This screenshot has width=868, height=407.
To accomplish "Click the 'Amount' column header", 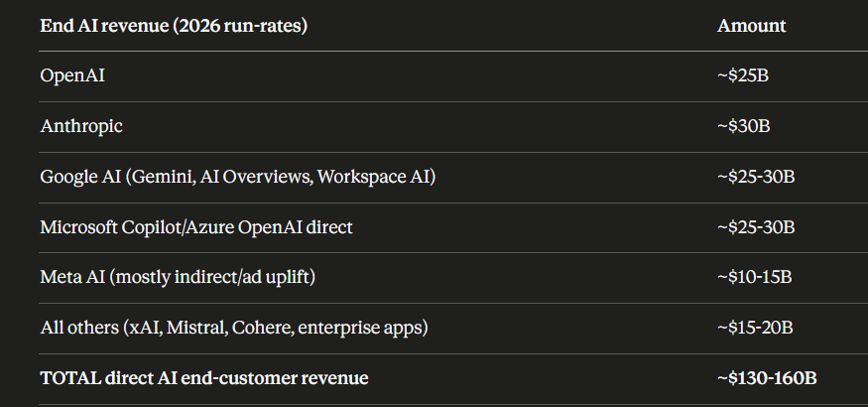I will point(751,26).
